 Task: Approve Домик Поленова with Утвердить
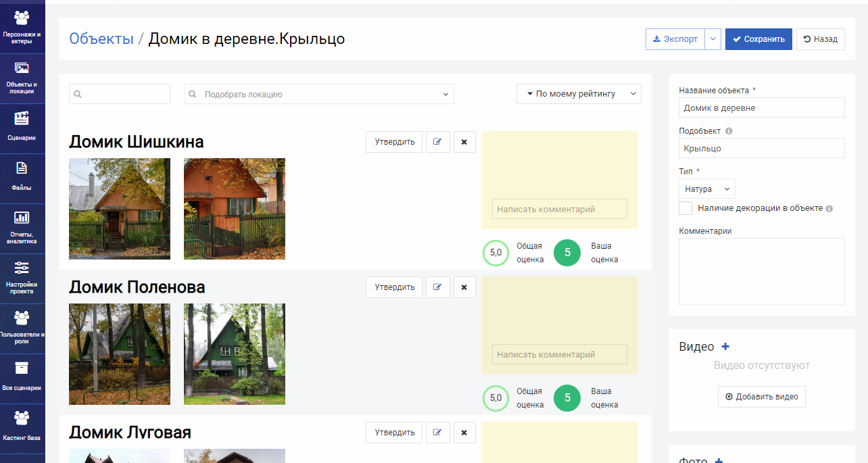coord(394,287)
